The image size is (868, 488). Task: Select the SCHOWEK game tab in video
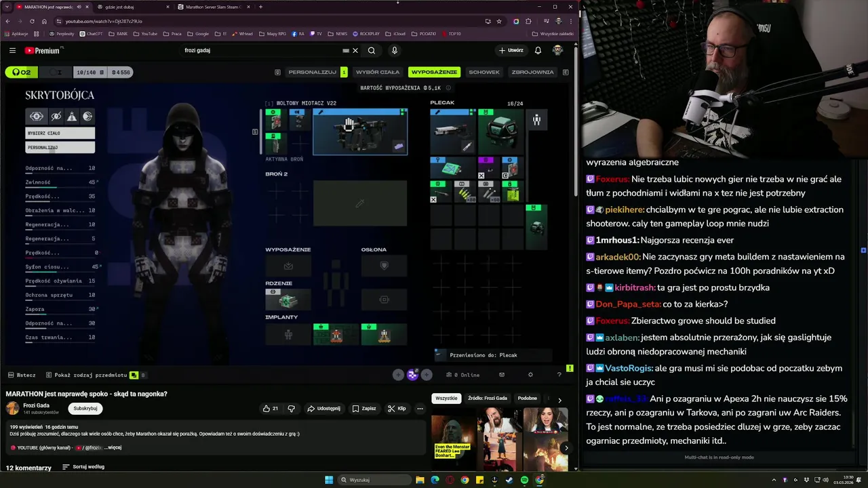(484, 72)
